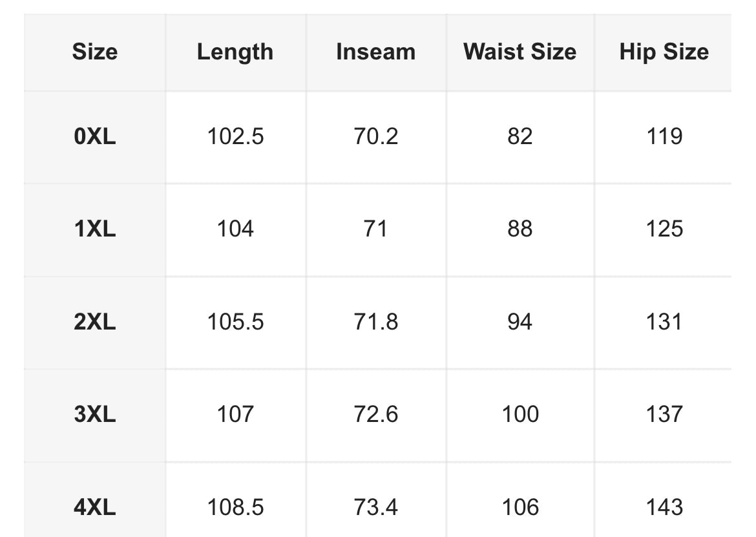Click the 71.8 inseam value
The height and width of the screenshot is (537, 756).
coord(375,322)
